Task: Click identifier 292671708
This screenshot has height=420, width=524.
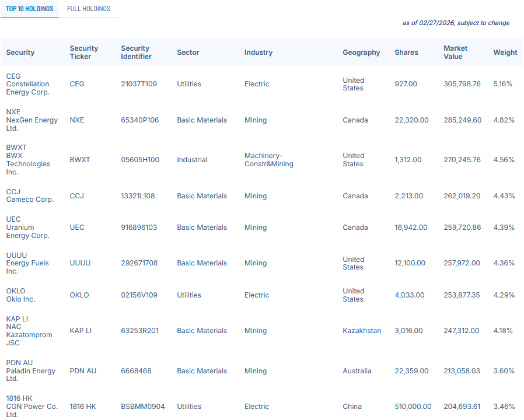Action: [x=139, y=263]
